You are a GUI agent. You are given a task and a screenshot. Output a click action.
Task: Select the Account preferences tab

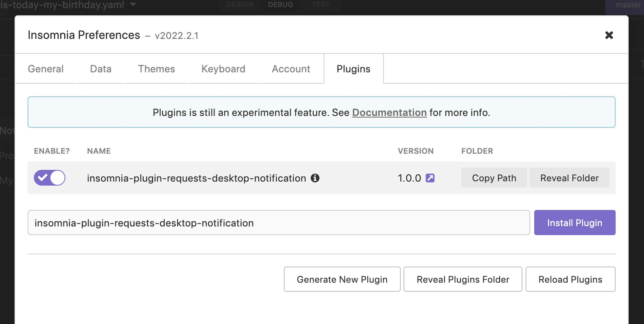291,69
